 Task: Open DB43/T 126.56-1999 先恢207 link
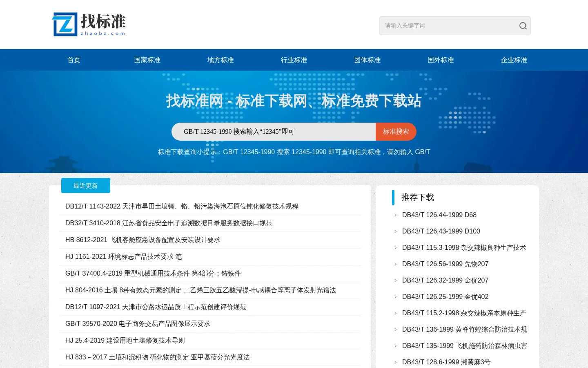(x=445, y=264)
